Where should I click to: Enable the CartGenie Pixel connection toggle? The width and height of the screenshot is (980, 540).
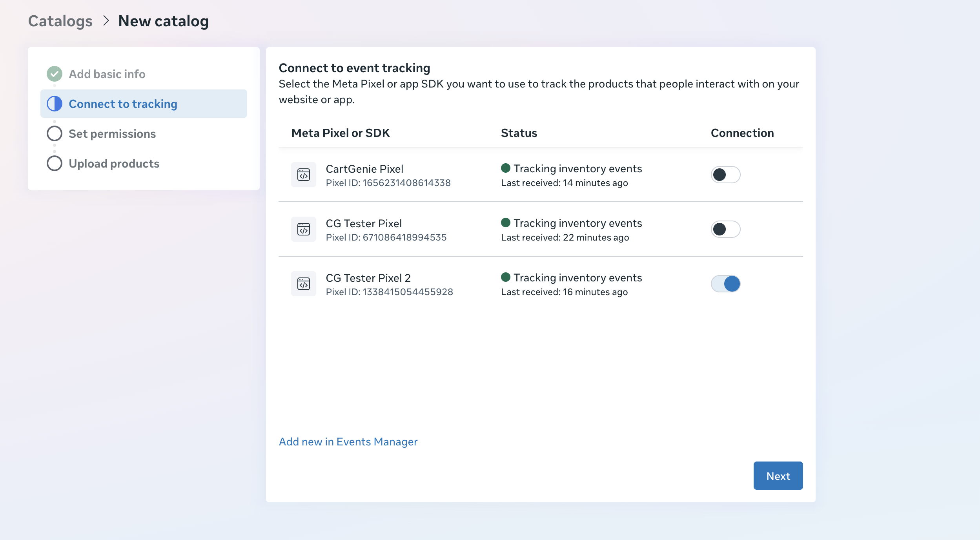pyautogui.click(x=725, y=175)
